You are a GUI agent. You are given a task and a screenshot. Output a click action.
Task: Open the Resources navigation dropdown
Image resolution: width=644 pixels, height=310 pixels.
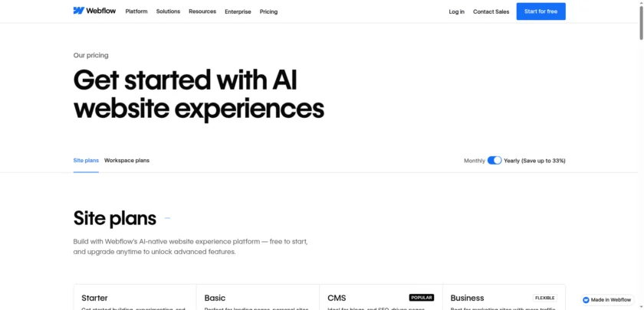(202, 11)
